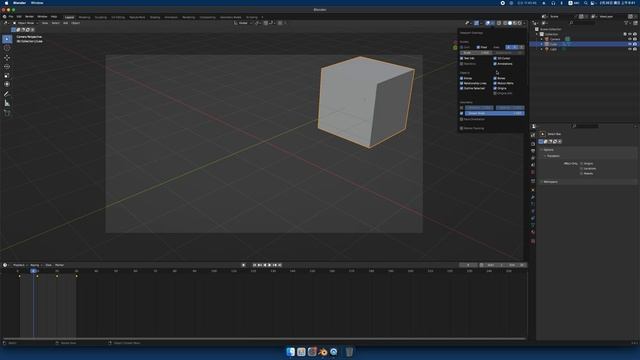
Task: Toggle the Outline Selected checkbox
Action: [462, 88]
